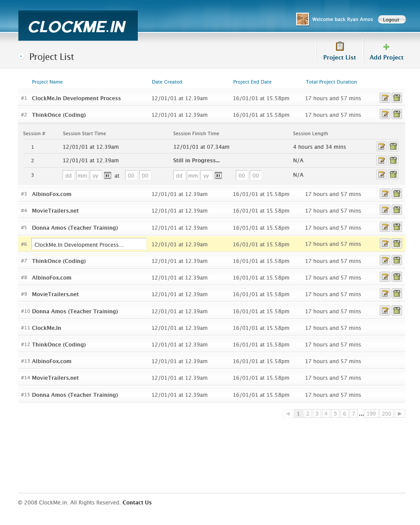Screen dimensions: 420x525
Task: Click the delete bin for project #2
Action: click(x=397, y=115)
